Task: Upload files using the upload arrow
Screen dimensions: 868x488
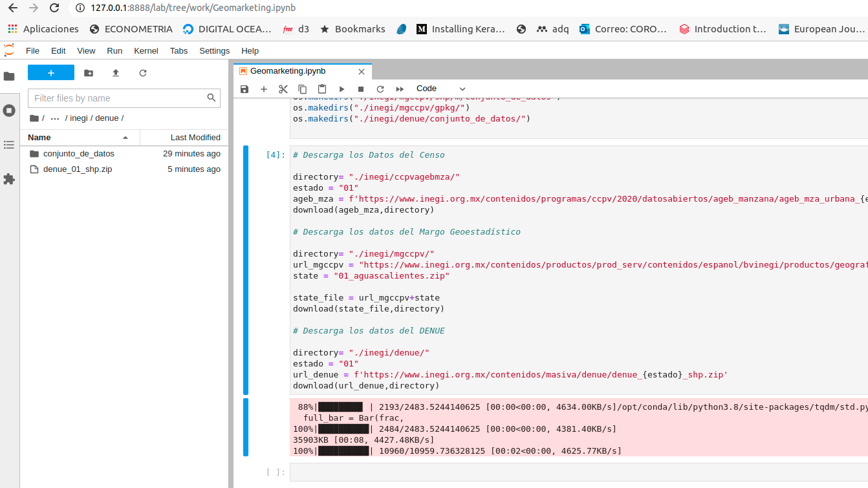Action: (x=115, y=74)
